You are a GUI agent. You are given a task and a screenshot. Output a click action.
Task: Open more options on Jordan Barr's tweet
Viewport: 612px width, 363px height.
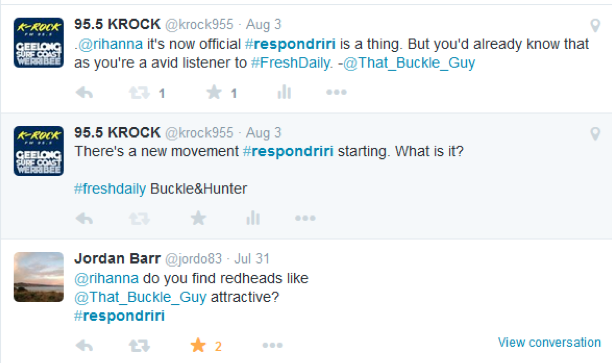pos(272,345)
